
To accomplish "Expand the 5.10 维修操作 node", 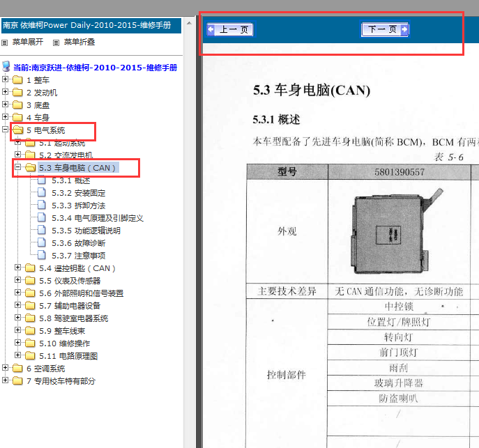I will pos(17,342).
